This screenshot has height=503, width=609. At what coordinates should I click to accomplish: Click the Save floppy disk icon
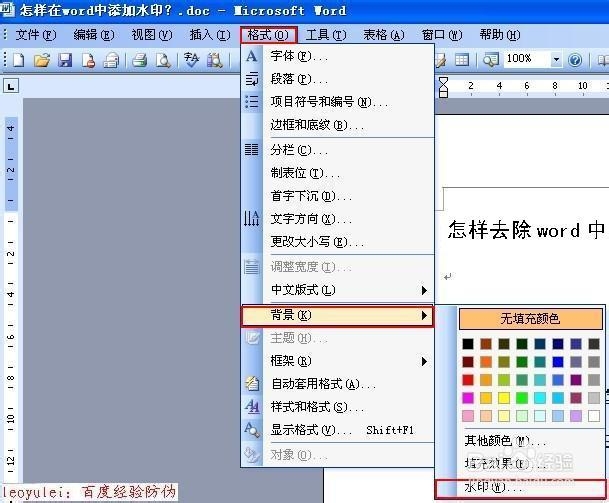click(x=65, y=60)
